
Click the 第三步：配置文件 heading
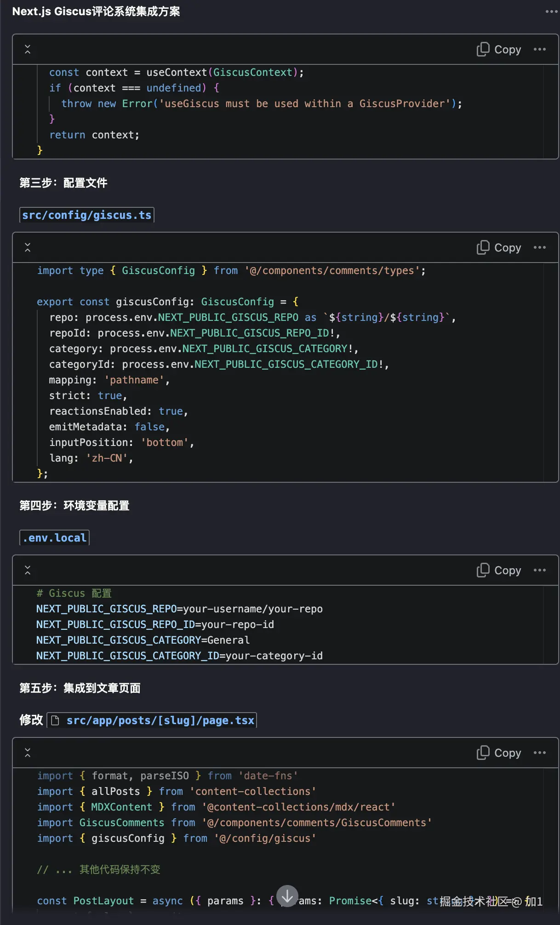pyautogui.click(x=63, y=183)
